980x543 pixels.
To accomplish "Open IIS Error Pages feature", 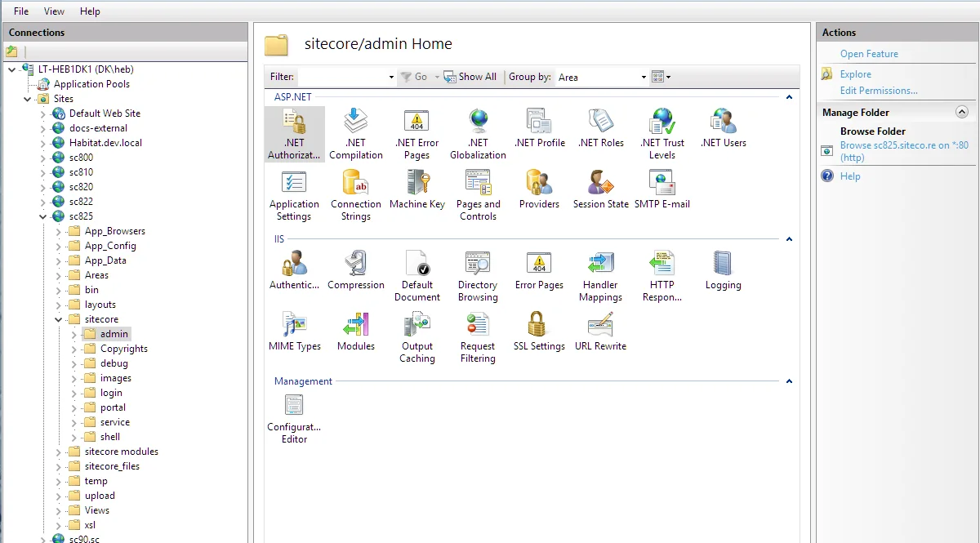I will (540, 270).
